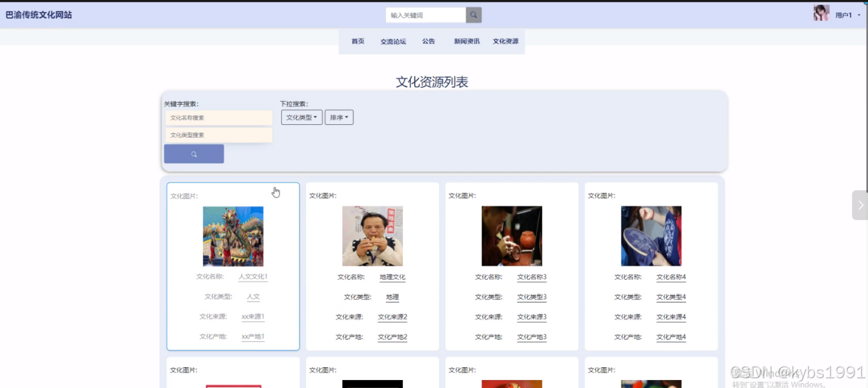Click the right-side chevron arrow tab
868x388 pixels.
tap(860, 205)
